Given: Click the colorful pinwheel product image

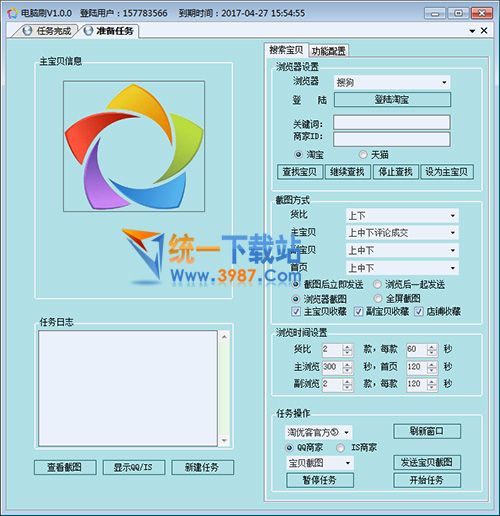Looking at the screenshot, I should (134, 146).
